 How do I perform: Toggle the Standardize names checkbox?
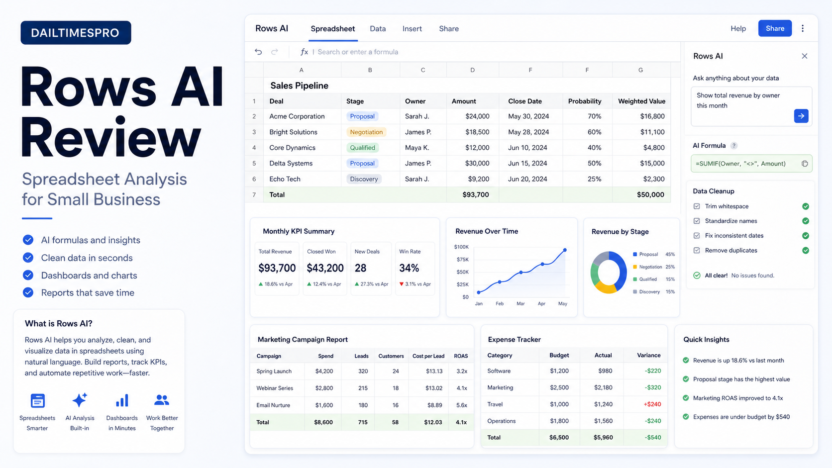[x=697, y=221]
